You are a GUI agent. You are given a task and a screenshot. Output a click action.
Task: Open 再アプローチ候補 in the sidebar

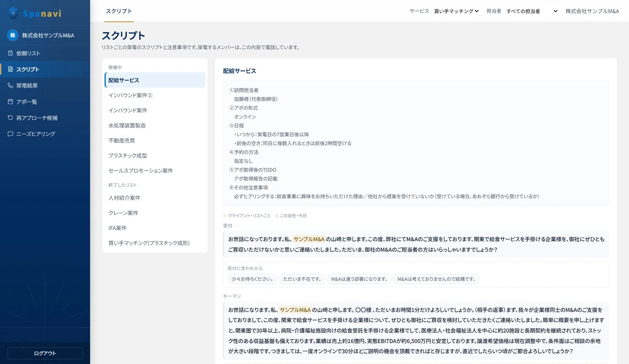[45, 118]
